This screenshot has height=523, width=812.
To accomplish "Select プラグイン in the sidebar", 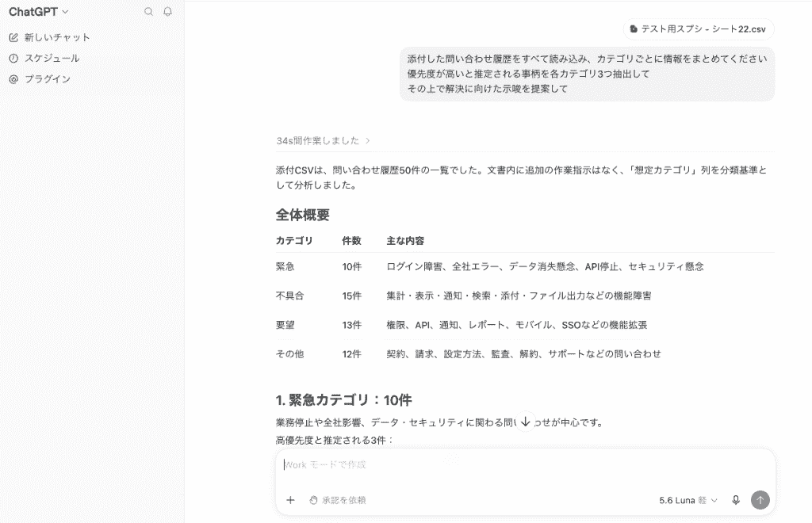I will coord(47,78).
